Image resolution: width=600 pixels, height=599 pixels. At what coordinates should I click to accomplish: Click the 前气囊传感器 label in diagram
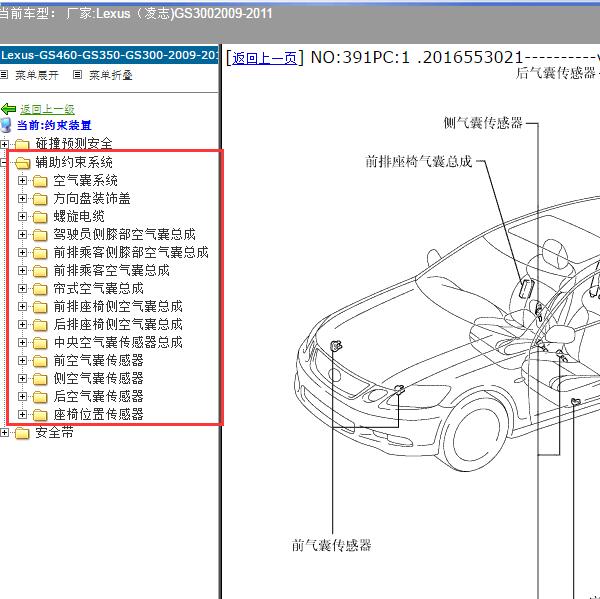[331, 545]
